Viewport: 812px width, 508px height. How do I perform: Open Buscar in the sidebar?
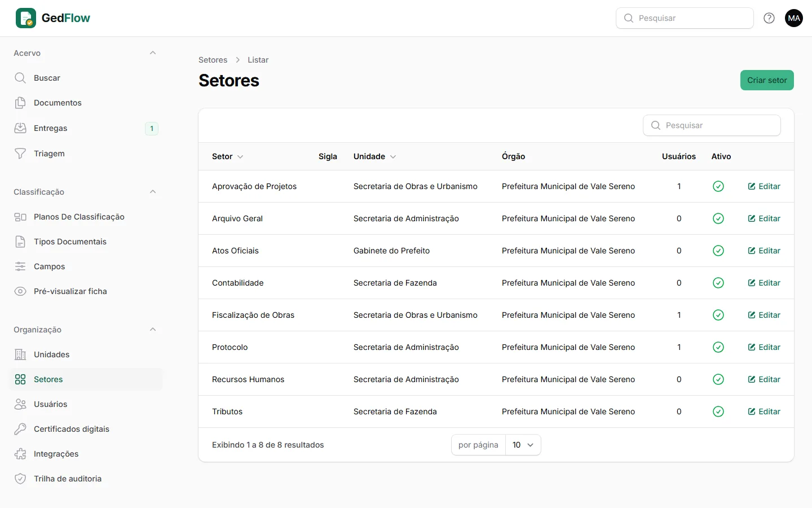[86, 78]
